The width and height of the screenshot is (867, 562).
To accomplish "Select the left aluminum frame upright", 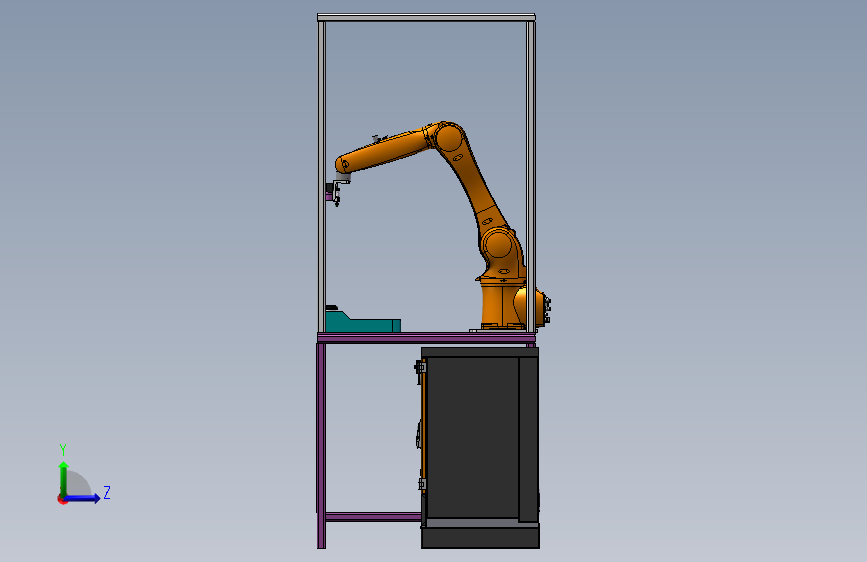I will tap(321, 176).
